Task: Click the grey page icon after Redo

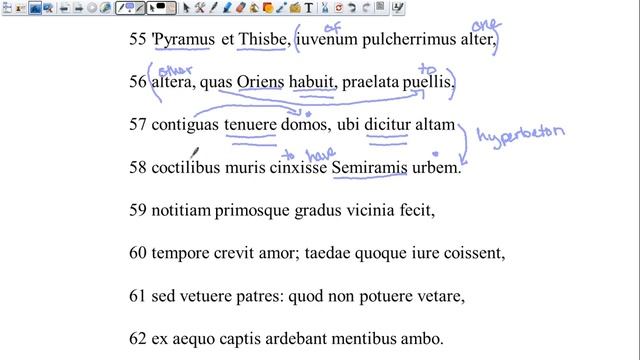Action: pyautogui.click(x=380, y=7)
